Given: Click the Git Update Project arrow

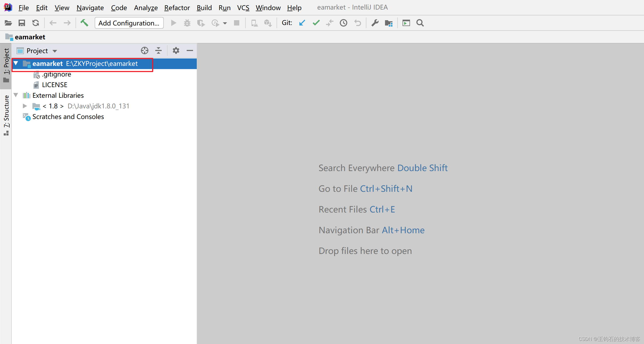Looking at the screenshot, I should pos(302,23).
